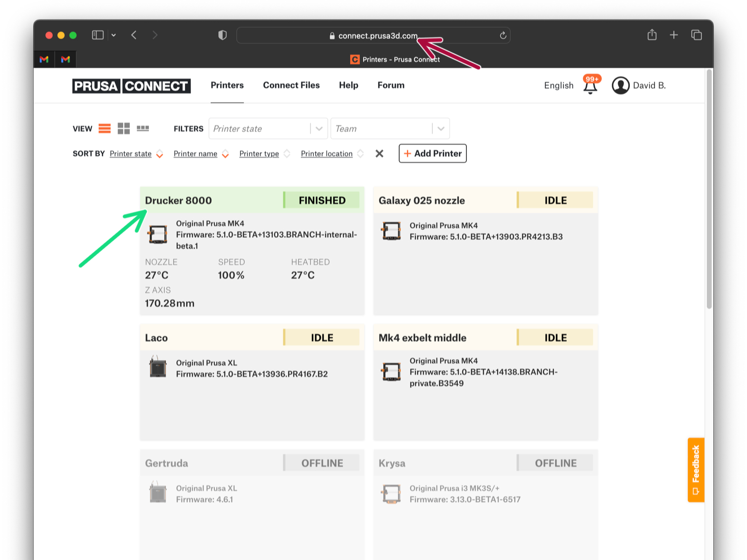Open the English language selector
Image resolution: width=747 pixels, height=560 pixels.
[559, 85]
